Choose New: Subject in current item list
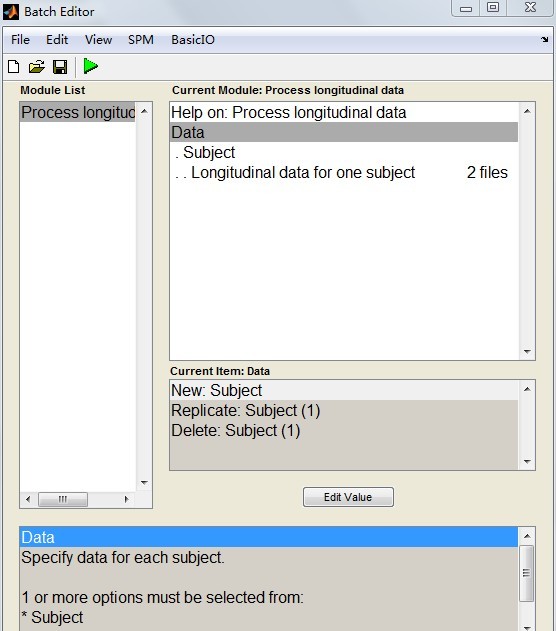Screen dimensions: 556x631 point(344,390)
